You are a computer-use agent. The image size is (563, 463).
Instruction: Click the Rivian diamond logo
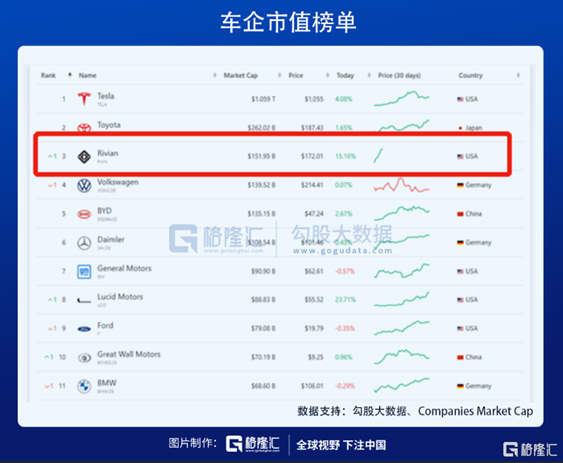tap(84, 157)
